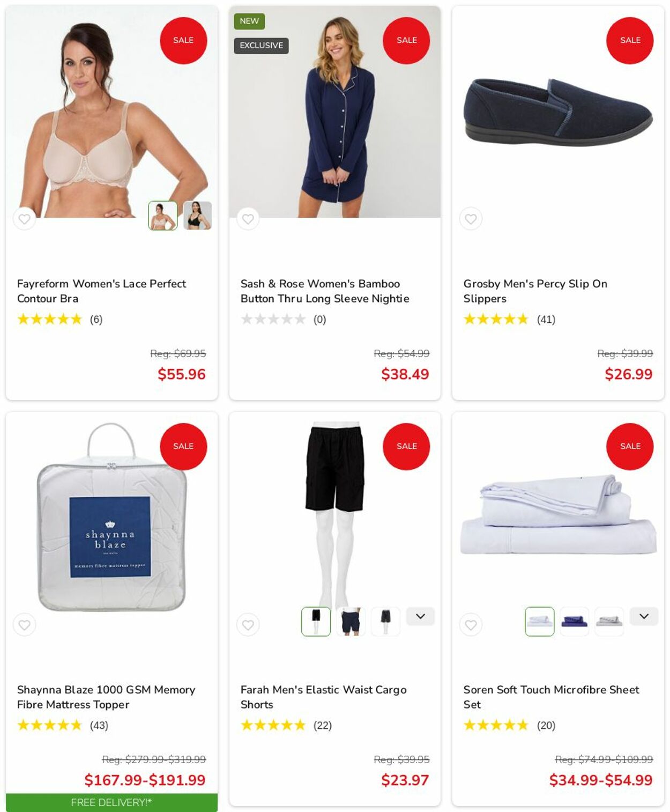Click heart icon on Grosby Percy Slippers
670x812 pixels.
pyautogui.click(x=471, y=219)
